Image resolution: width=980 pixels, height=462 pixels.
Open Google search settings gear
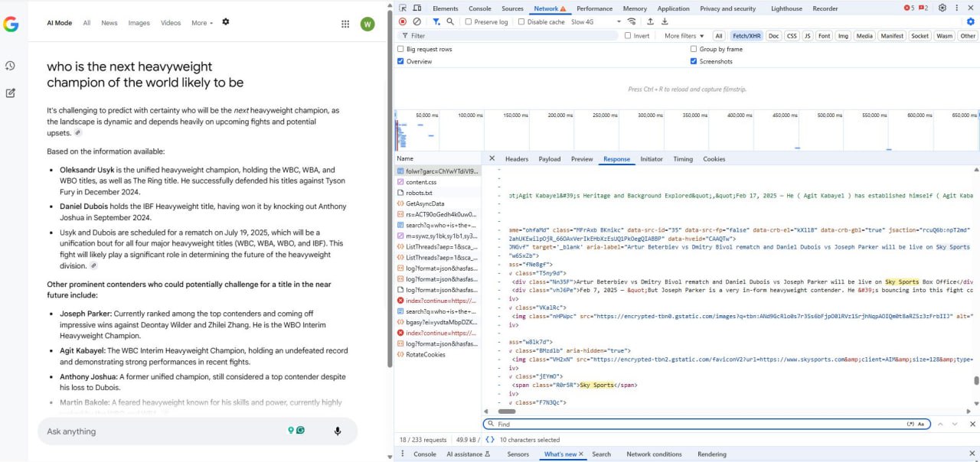pyautogui.click(x=226, y=22)
